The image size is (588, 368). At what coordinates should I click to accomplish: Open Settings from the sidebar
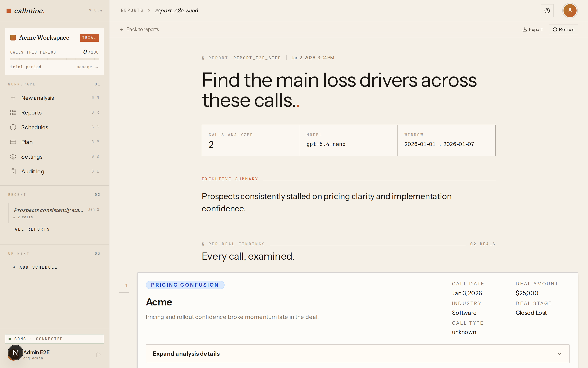[55, 157]
